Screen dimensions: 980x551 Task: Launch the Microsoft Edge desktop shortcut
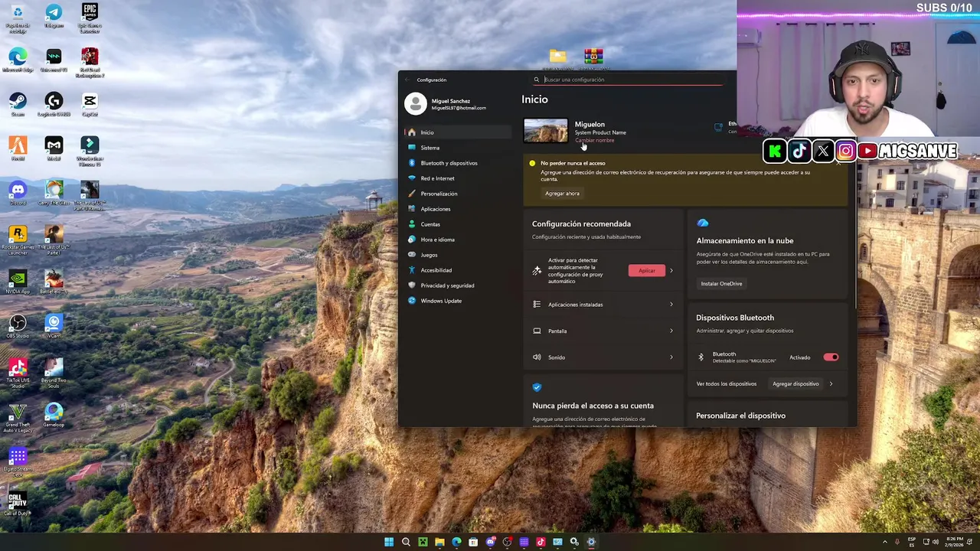[18, 60]
